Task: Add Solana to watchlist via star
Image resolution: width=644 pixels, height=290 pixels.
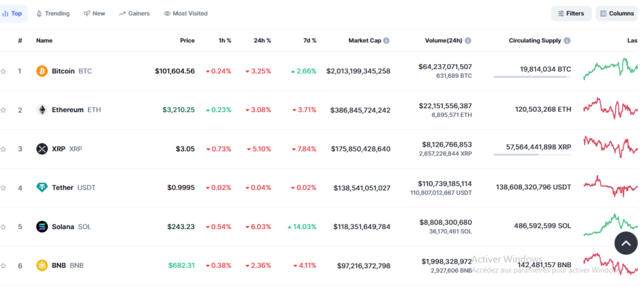Action: [x=3, y=226]
